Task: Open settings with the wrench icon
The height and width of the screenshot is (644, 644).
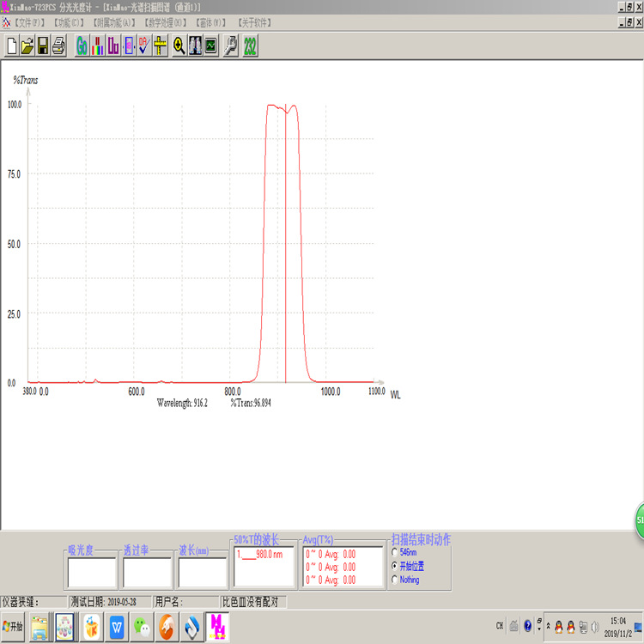Action: [230, 46]
